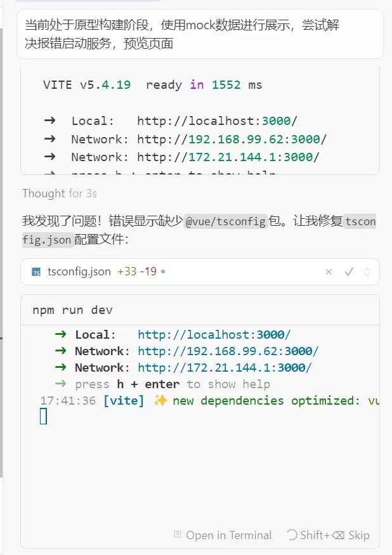
Task: Open the 192.168.99.62:3000 Network link in lower terminal
Action: coord(228,351)
